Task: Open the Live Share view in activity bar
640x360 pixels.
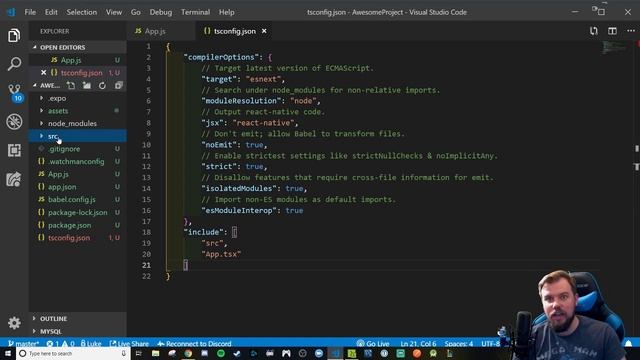Action: point(14,179)
